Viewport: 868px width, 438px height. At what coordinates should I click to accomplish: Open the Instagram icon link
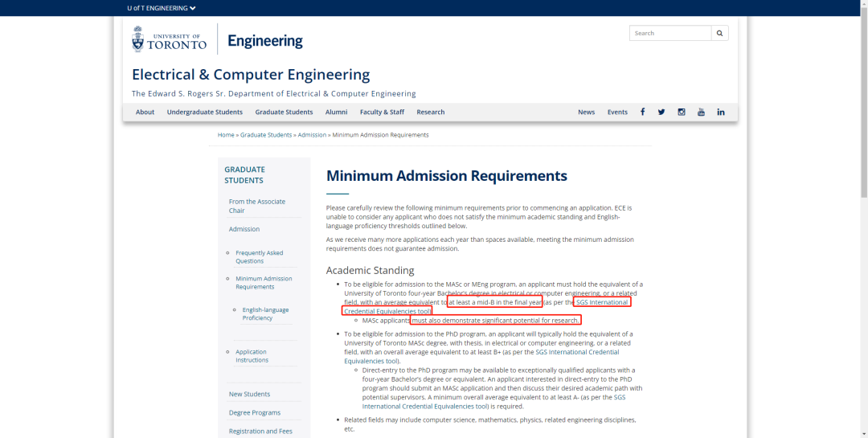[x=682, y=112]
